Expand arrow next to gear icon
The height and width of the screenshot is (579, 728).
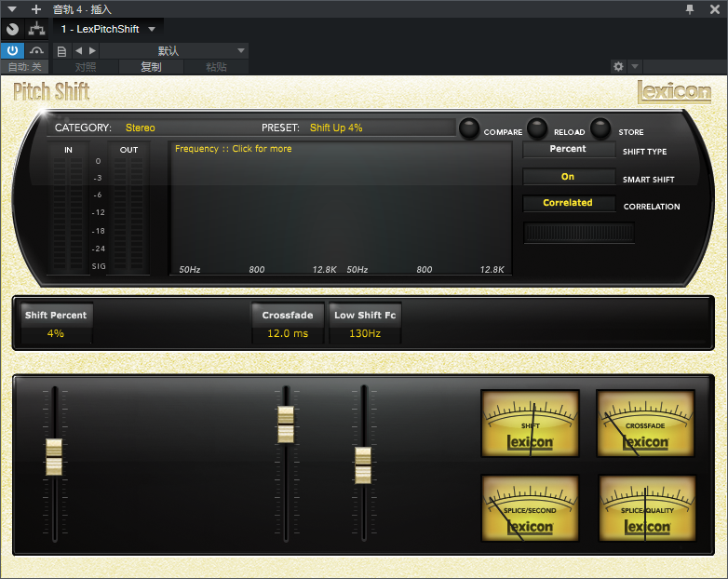point(635,66)
